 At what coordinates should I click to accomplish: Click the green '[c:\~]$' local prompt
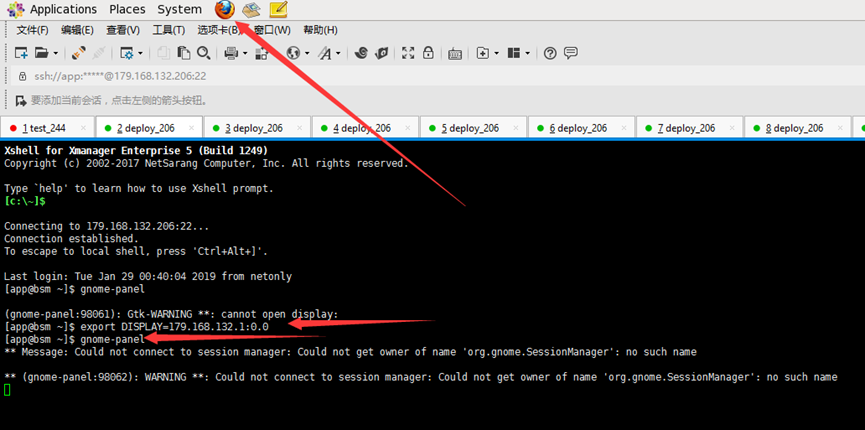(x=25, y=201)
